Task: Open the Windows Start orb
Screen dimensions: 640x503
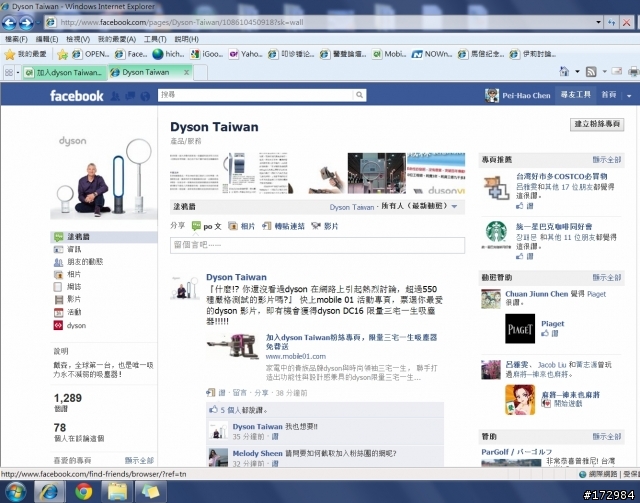Action: pyautogui.click(x=16, y=492)
